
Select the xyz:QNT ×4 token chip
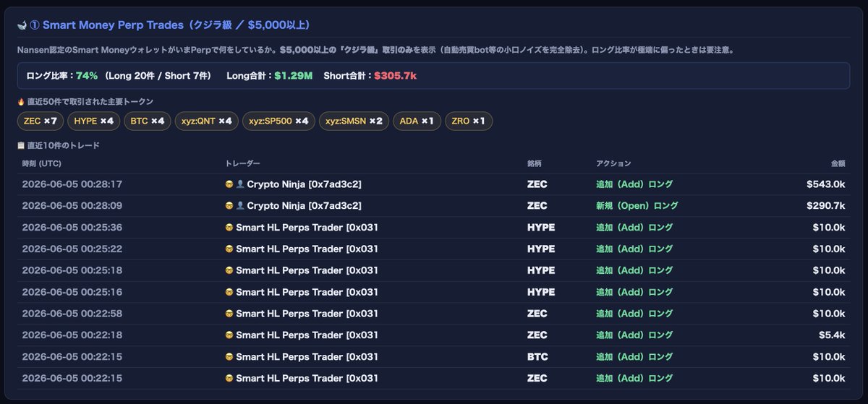(207, 121)
